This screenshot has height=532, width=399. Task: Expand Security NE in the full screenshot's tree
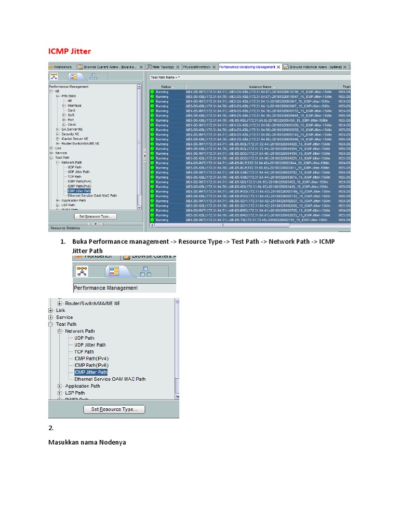pyautogui.click(x=58, y=134)
